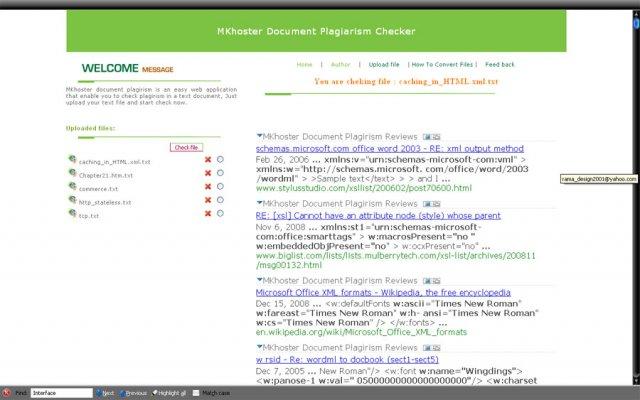Close the find bar with red X icon
Image resolution: width=640 pixels, height=400 pixels.
click(7, 393)
